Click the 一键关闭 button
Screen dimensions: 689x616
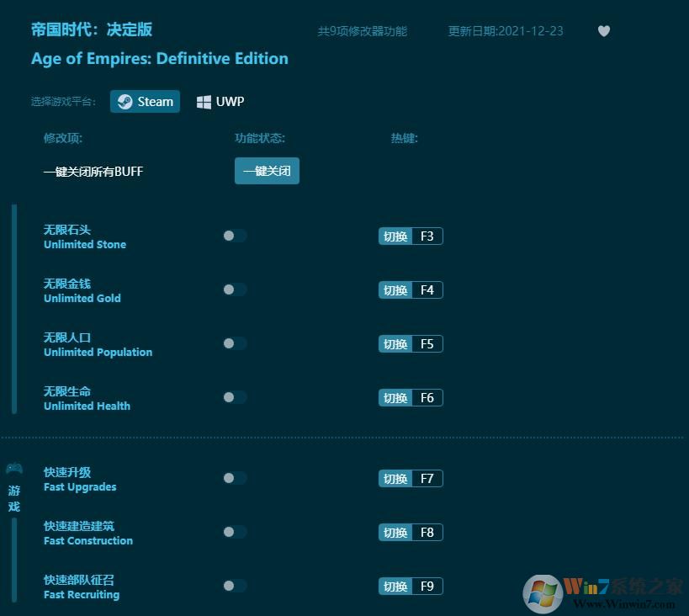267,171
